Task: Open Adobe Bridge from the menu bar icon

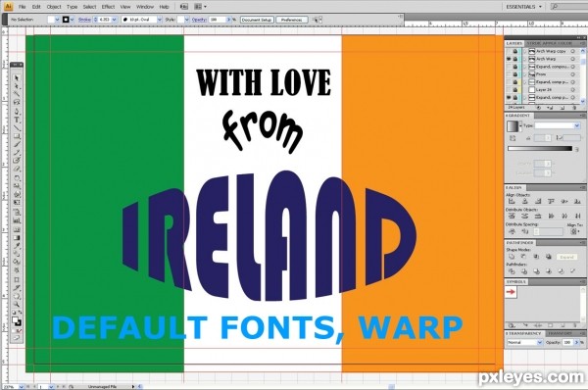Action: click(184, 7)
